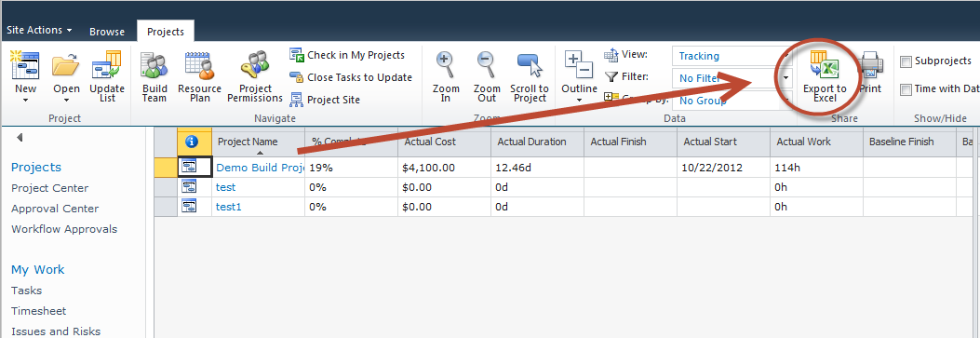Go to Approval Center in sidebar

pyautogui.click(x=55, y=209)
